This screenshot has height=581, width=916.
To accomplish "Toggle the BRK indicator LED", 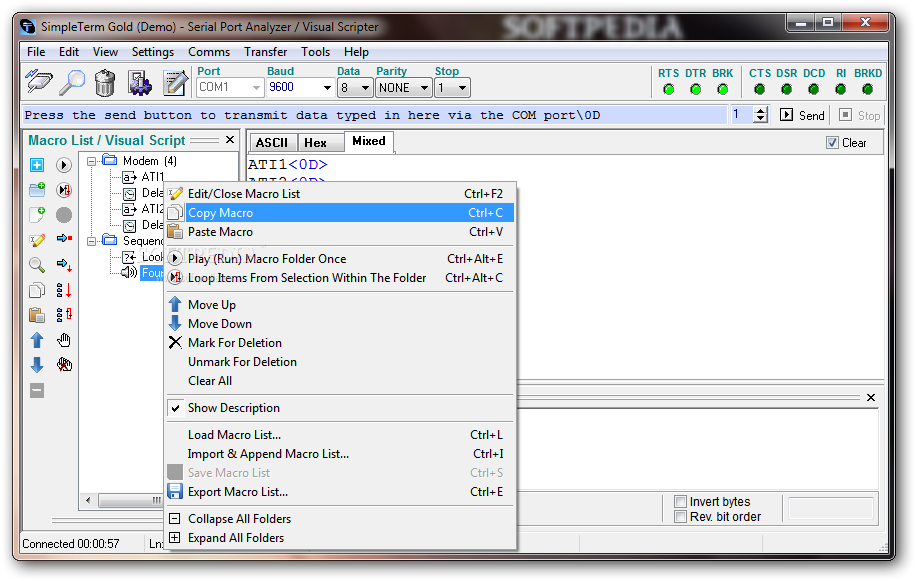I will [723, 89].
